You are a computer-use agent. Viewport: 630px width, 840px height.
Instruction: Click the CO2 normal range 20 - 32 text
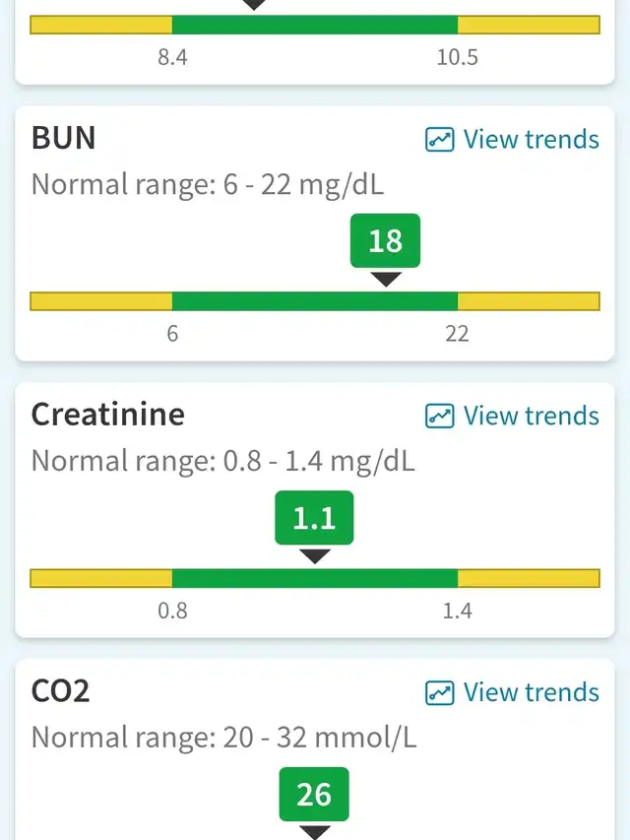pos(223,738)
